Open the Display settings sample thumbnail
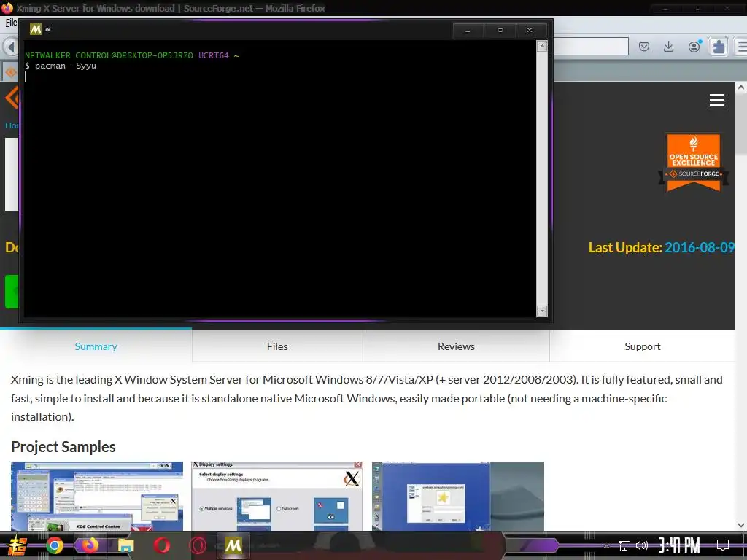Screen dimensions: 747x560 [x=277, y=496]
